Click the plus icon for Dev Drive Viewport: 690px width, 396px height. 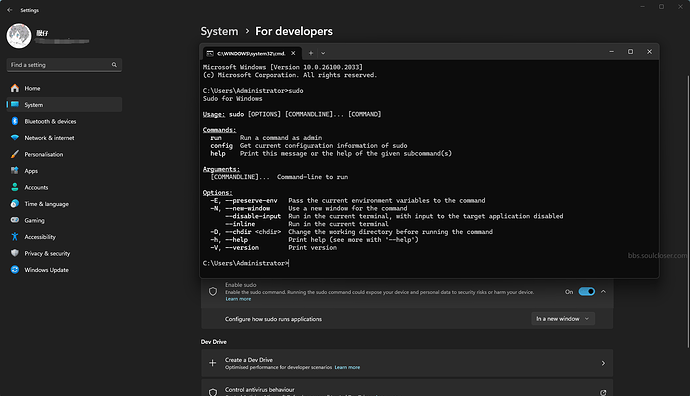213,363
